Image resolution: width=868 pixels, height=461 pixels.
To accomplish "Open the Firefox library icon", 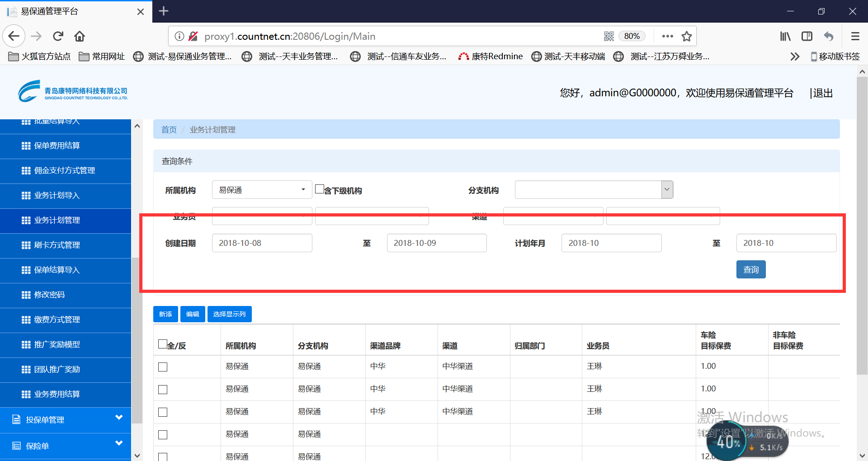I will click(x=785, y=36).
